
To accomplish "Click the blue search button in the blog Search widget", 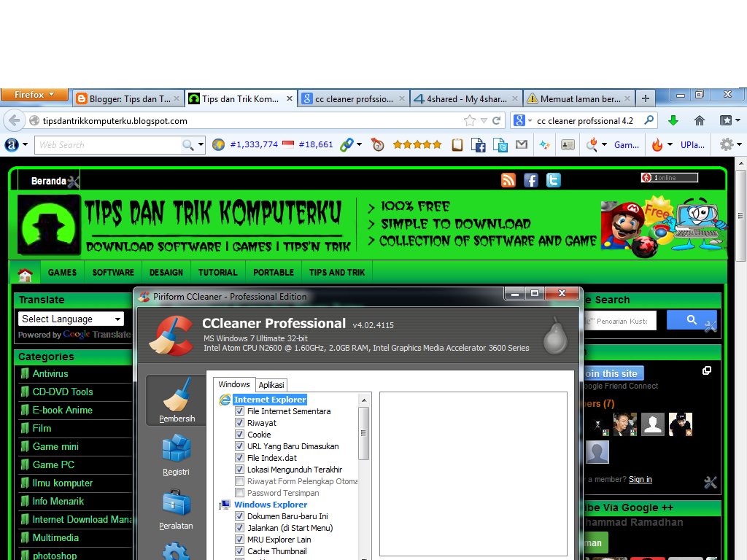I will pos(692,320).
